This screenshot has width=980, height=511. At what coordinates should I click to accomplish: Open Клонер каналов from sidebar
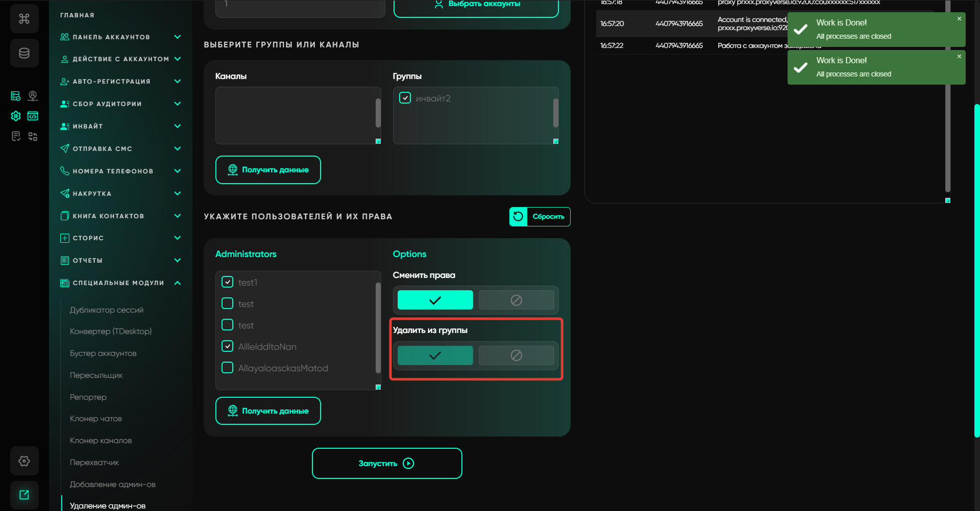click(x=101, y=441)
